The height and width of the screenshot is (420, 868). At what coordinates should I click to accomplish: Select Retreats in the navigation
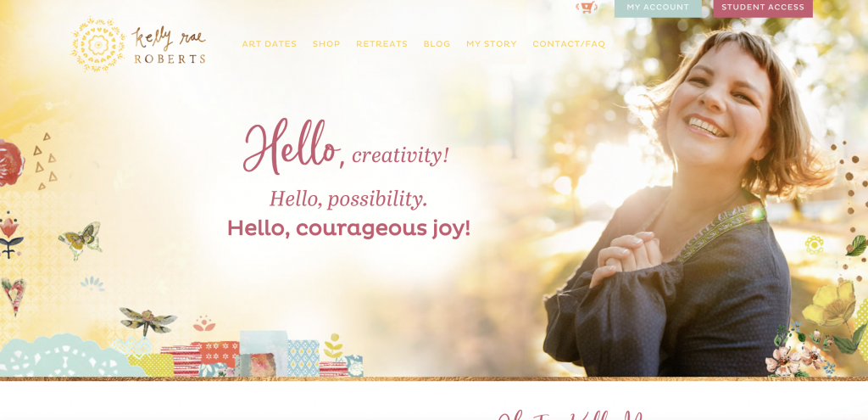coord(381,44)
